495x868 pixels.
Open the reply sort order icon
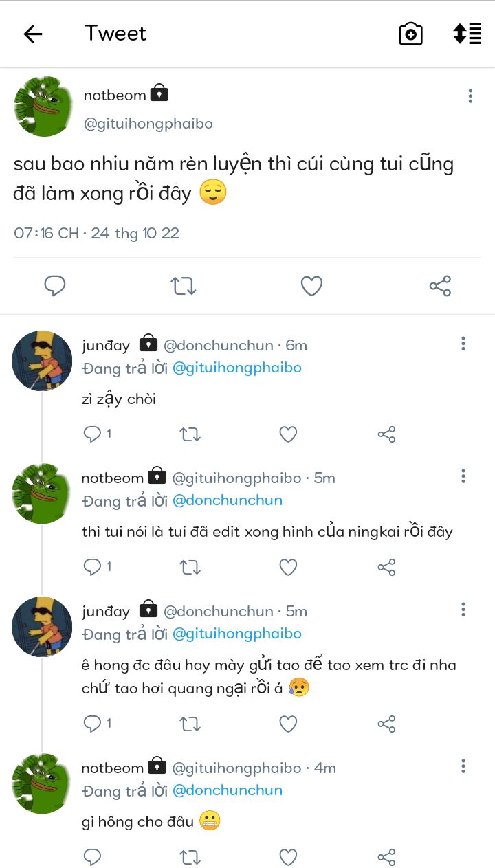pyautogui.click(x=467, y=34)
